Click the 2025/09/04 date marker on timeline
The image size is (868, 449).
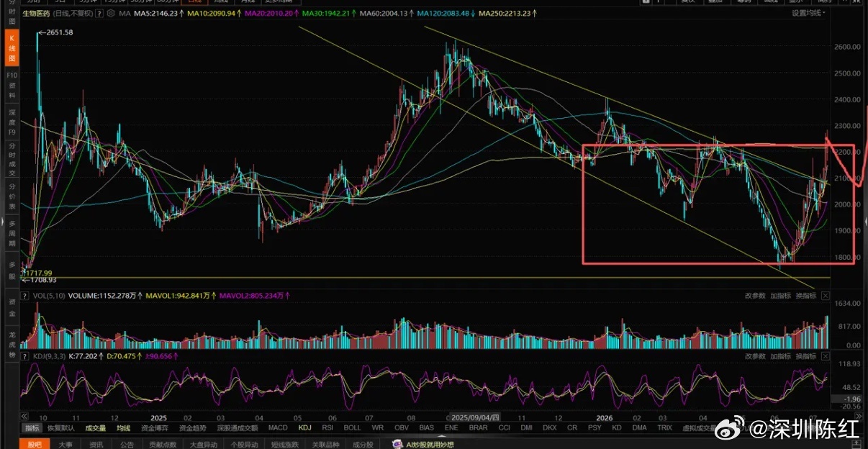pyautogui.click(x=476, y=417)
